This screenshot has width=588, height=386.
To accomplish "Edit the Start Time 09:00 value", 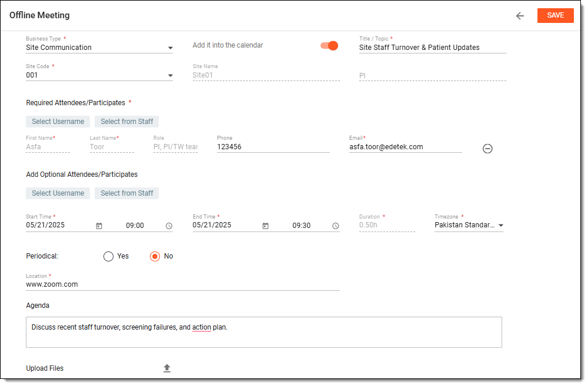I will point(135,226).
